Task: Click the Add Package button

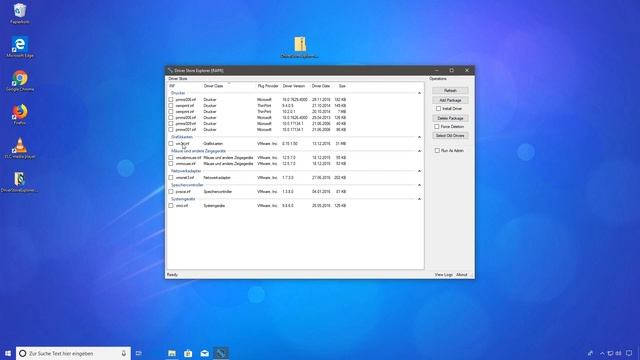Action: pos(450,100)
